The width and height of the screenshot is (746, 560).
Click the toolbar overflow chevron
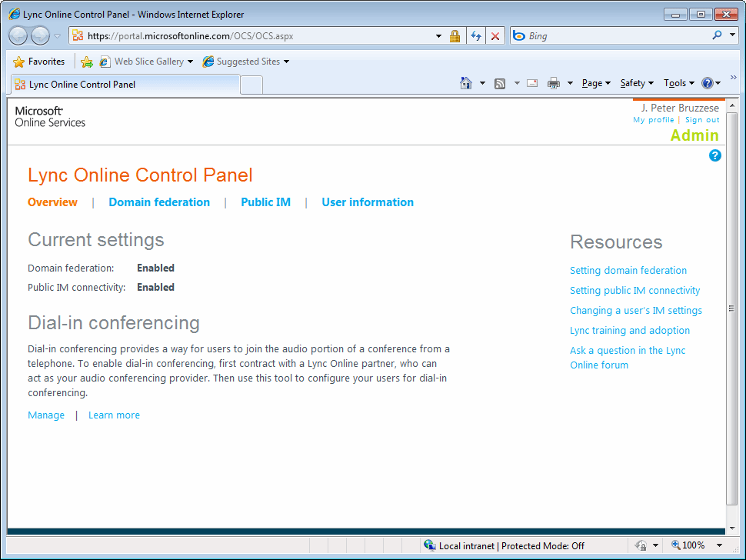(x=733, y=77)
